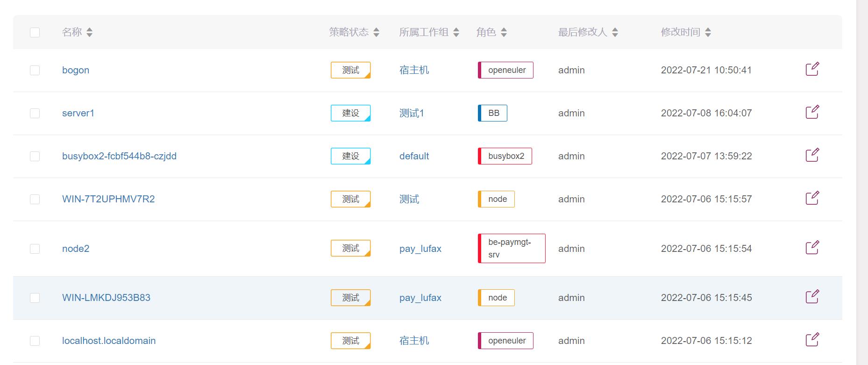Toggle the select-all header checkbox
This screenshot has width=868, height=365.
[x=35, y=32]
